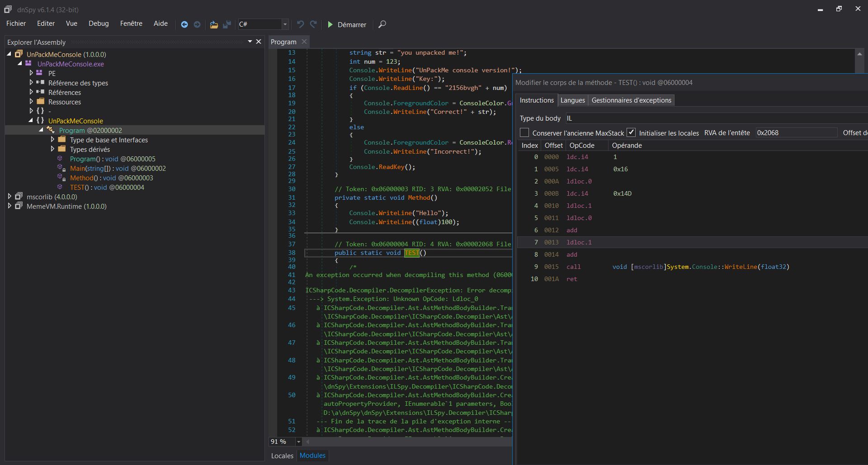Image resolution: width=868 pixels, height=465 pixels.
Task: Expand the mscorlib assembly node
Action: [9, 197]
